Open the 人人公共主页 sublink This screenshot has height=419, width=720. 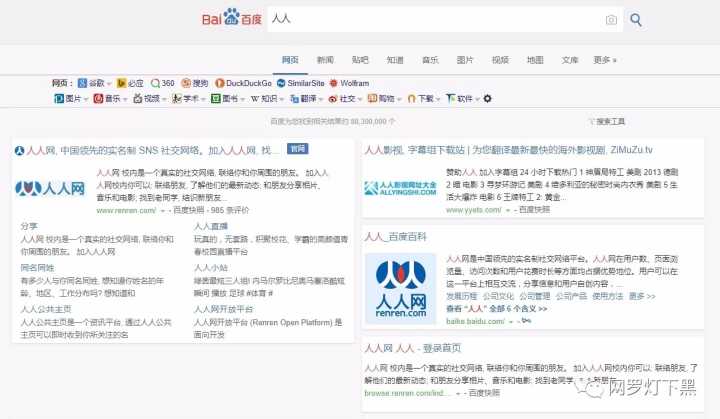(46, 309)
